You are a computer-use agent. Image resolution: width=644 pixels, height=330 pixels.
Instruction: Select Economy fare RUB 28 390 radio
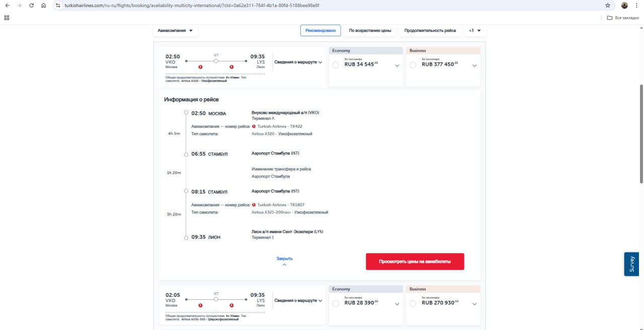[x=336, y=303]
